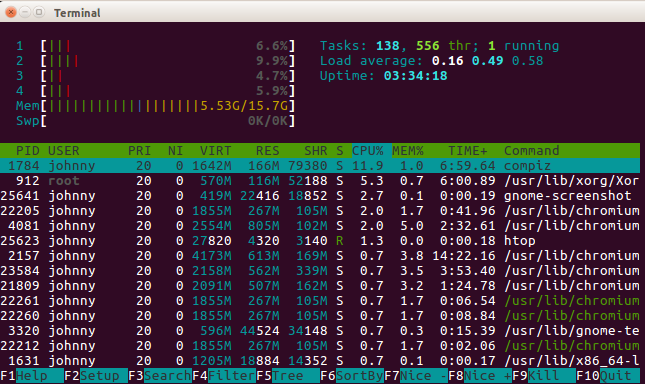Screen dimensions: 645x384
Task: Select the x86_64 process PID 1631
Action: (320, 361)
